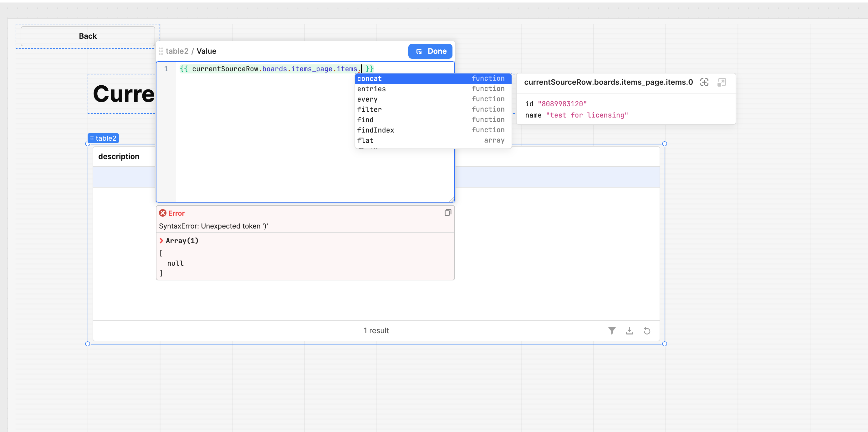The image size is (868, 432).
Task: Select the find autocomplete suggestion
Action: (433, 120)
